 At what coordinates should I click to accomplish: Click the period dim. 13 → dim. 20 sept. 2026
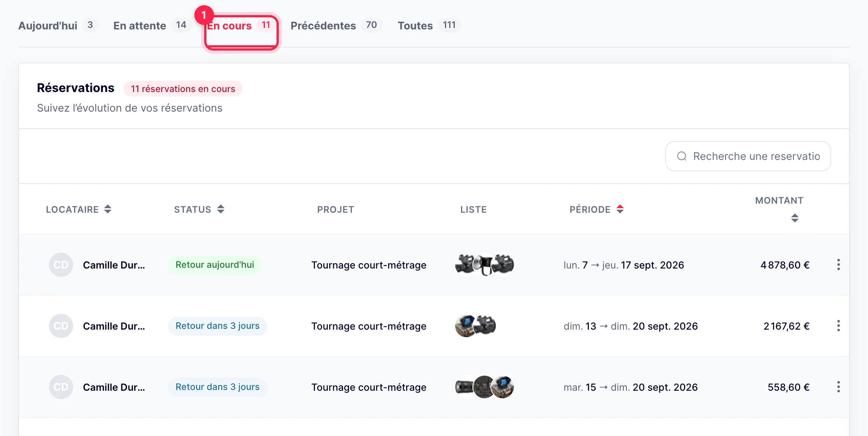pyautogui.click(x=631, y=326)
